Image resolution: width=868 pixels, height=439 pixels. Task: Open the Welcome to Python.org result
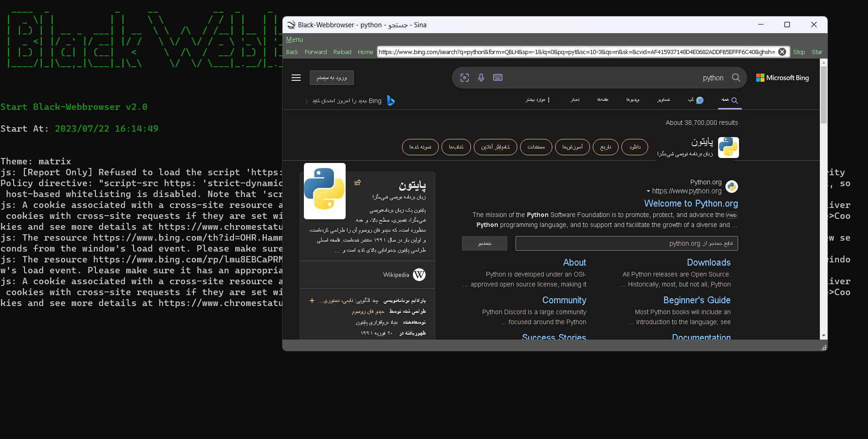691,203
